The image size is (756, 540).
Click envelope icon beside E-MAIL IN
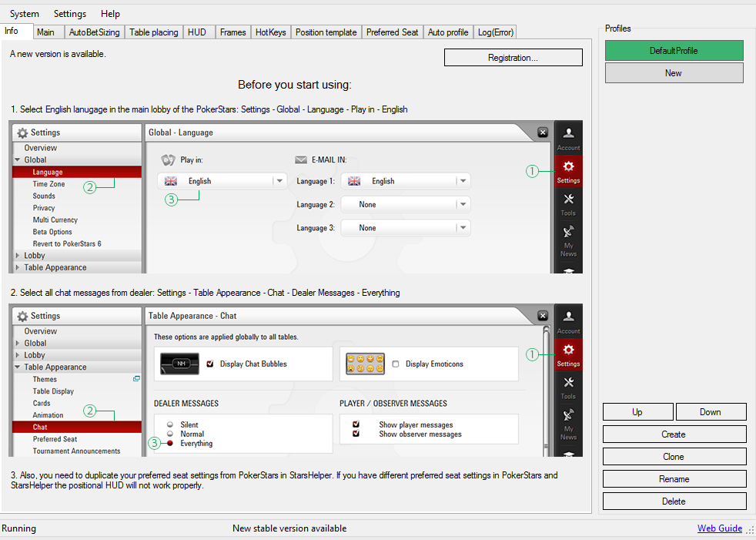[x=301, y=159]
